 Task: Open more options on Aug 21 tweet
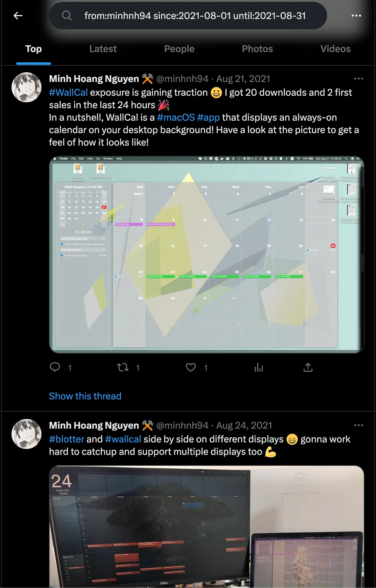359,79
